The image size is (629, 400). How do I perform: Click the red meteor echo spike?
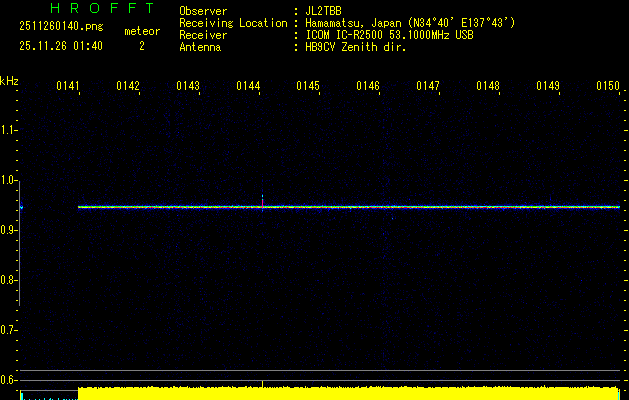(x=262, y=202)
